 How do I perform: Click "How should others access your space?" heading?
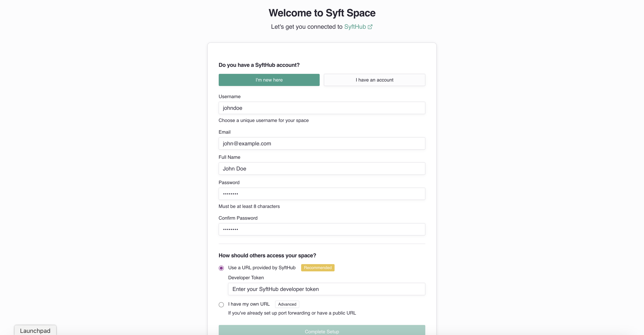click(x=267, y=256)
